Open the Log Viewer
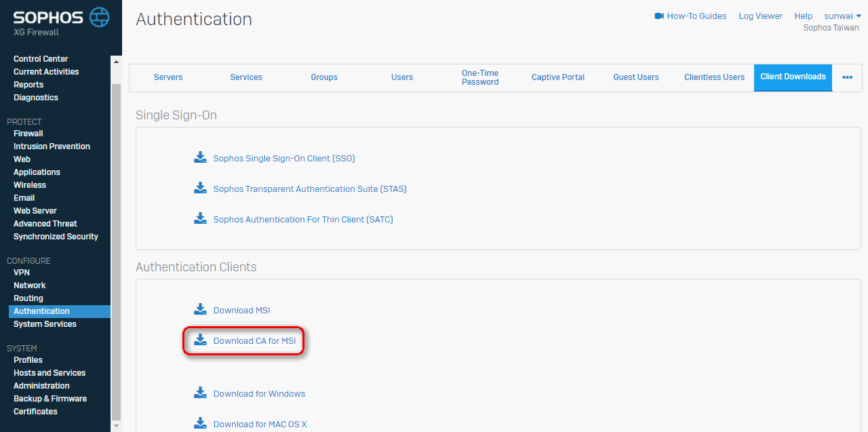Viewport: 868px width, 432px height. (x=760, y=16)
